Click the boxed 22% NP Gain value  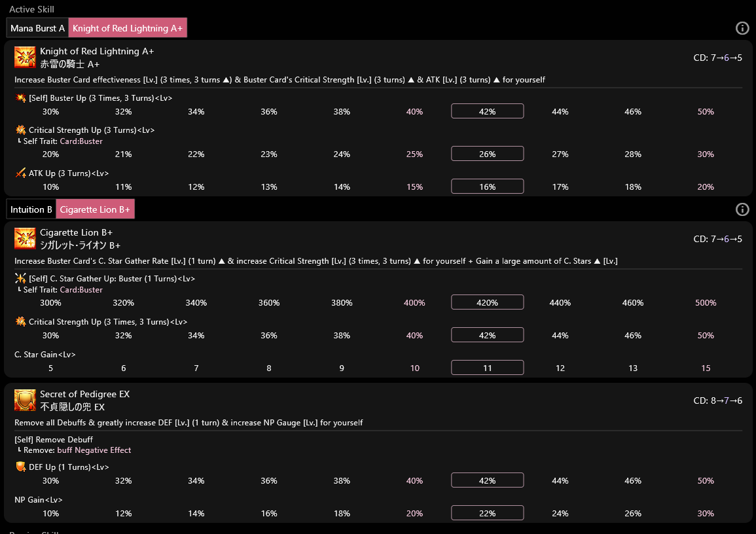click(x=488, y=513)
